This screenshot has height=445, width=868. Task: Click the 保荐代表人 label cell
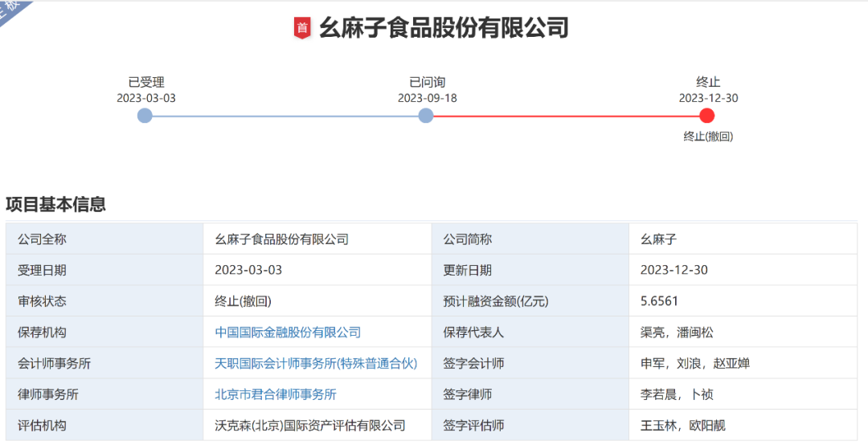tap(530, 332)
